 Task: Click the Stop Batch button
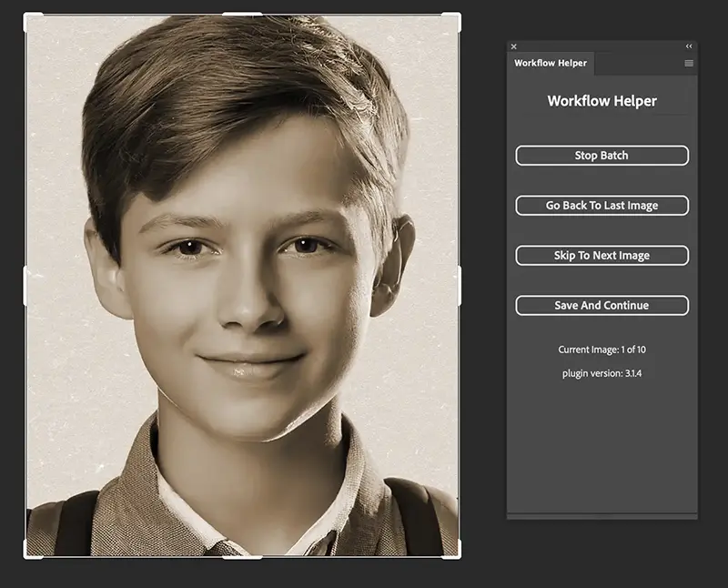point(602,156)
